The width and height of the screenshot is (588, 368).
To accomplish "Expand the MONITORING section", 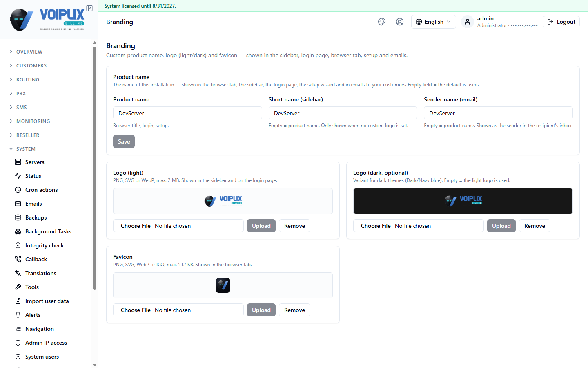I will pyautogui.click(x=33, y=121).
